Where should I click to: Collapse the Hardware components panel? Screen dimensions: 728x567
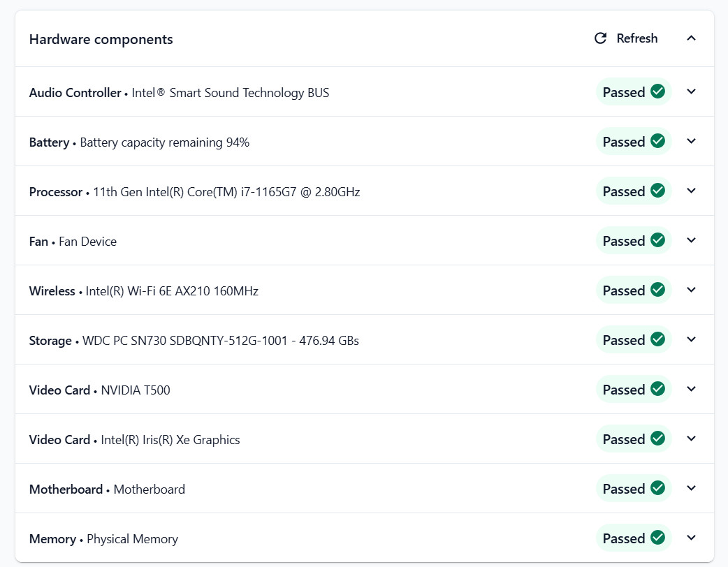692,38
